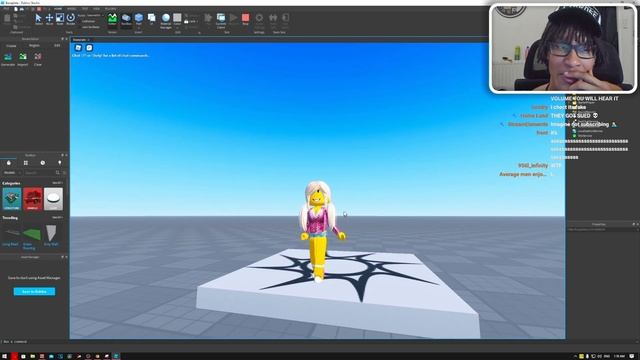
Task: Open the Team Test icon
Action: coord(273,19)
